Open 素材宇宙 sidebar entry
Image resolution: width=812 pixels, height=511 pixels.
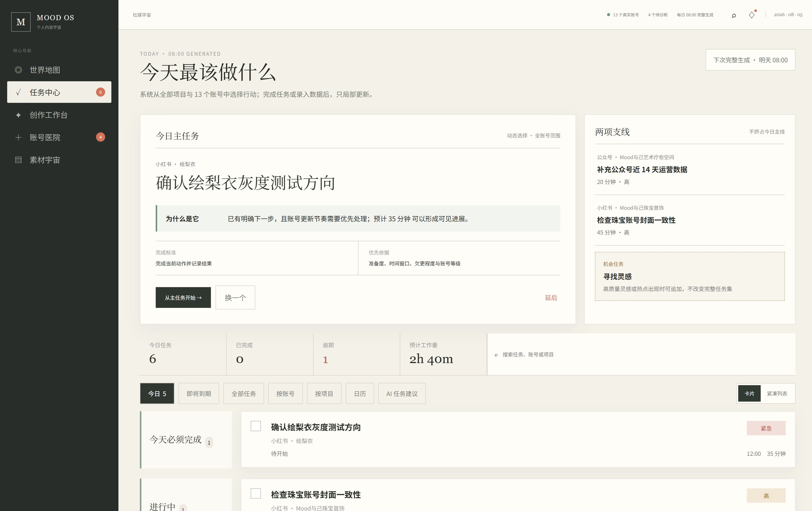[59, 160]
